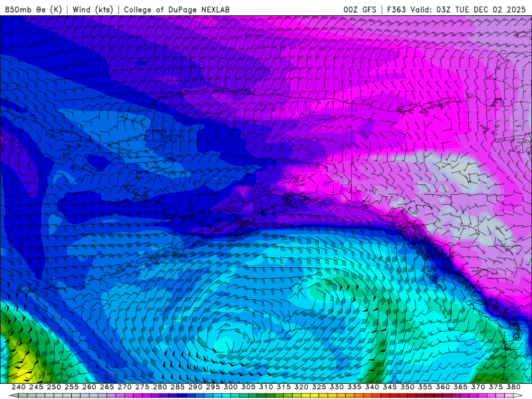Viewport: 532px width, 399px height.
Task: Click the 250 value on the color scale
Action: tap(54, 387)
